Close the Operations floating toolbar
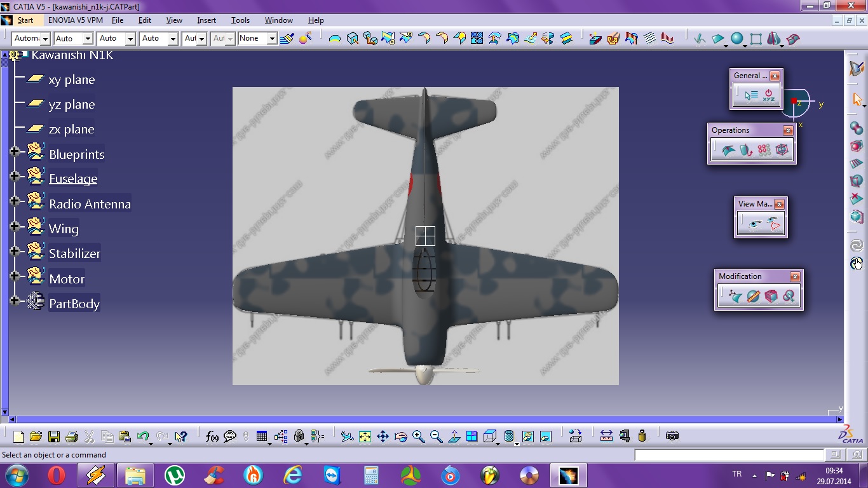Viewport: 868px width, 488px height. pyautogui.click(x=788, y=130)
